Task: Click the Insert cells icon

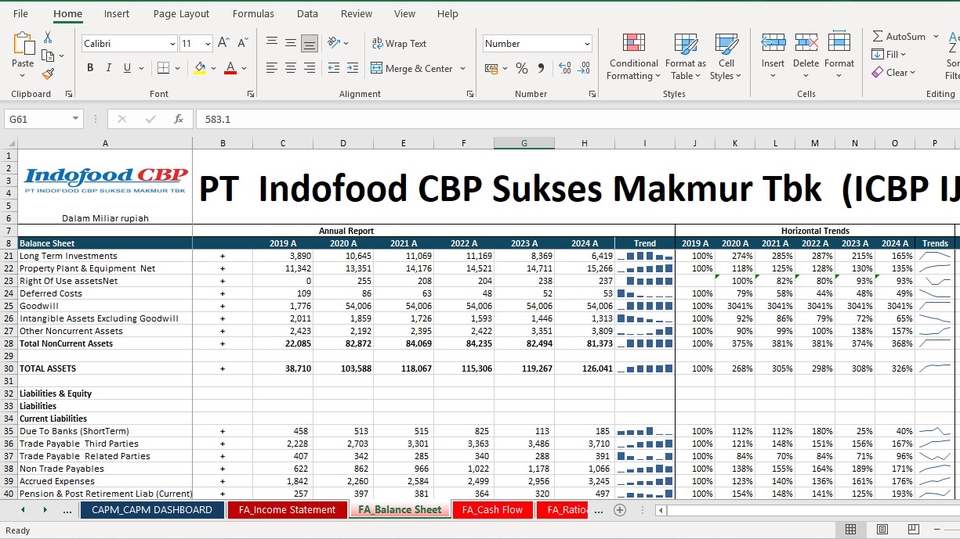Action: click(773, 43)
